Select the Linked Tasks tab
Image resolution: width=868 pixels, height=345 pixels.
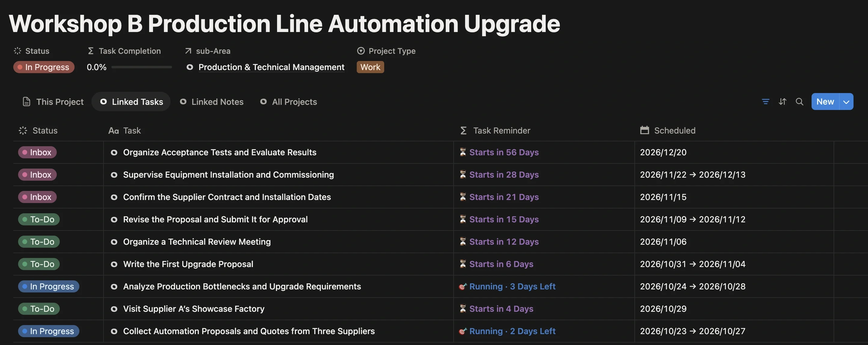131,102
